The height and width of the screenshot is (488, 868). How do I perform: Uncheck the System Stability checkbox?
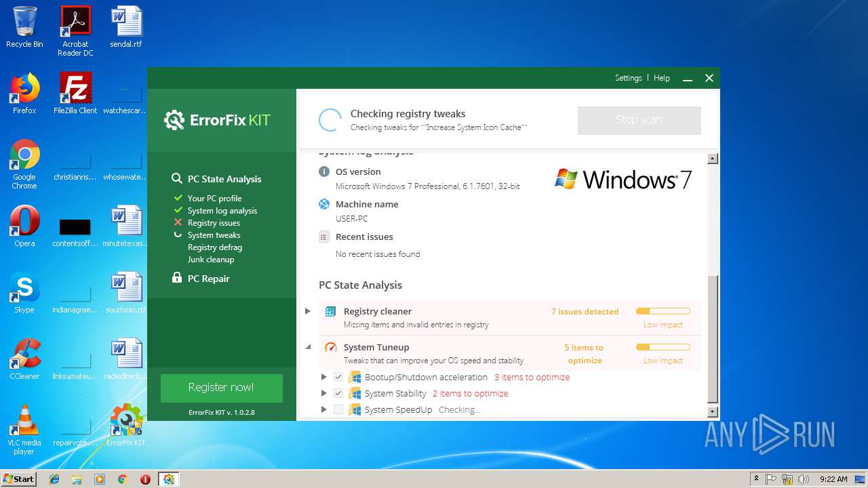coord(338,393)
